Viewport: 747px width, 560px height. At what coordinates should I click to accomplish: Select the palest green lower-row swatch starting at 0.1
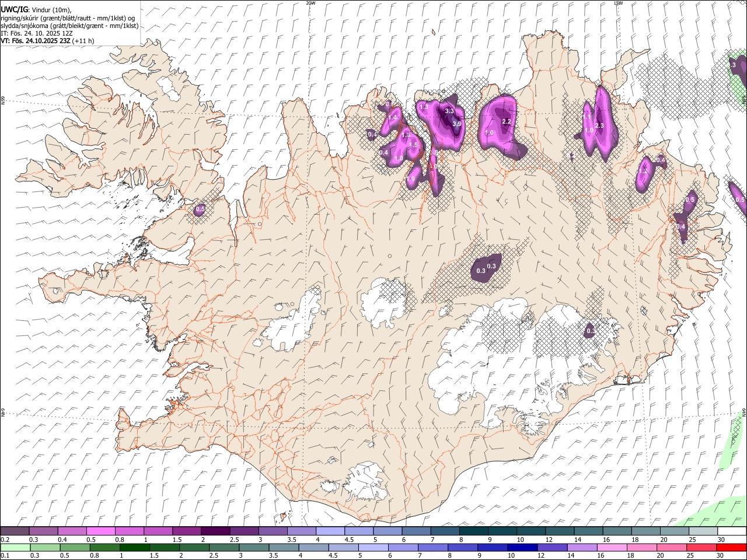point(15,547)
